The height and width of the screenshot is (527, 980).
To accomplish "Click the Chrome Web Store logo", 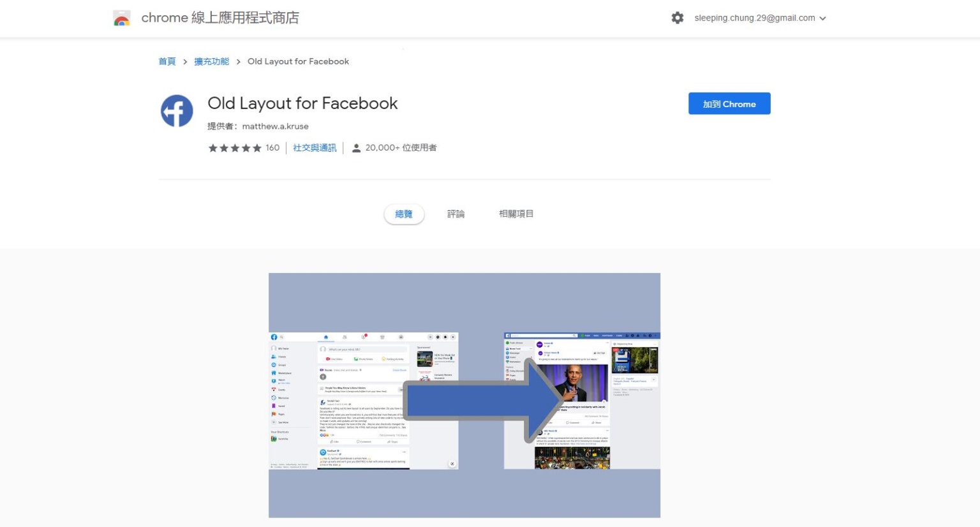I will pyautogui.click(x=122, y=17).
